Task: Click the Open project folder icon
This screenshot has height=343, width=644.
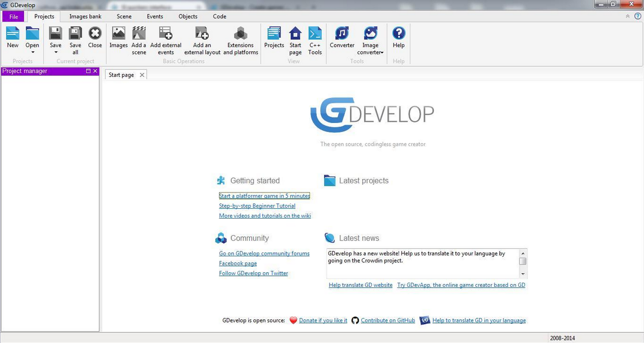Action: click(x=32, y=33)
